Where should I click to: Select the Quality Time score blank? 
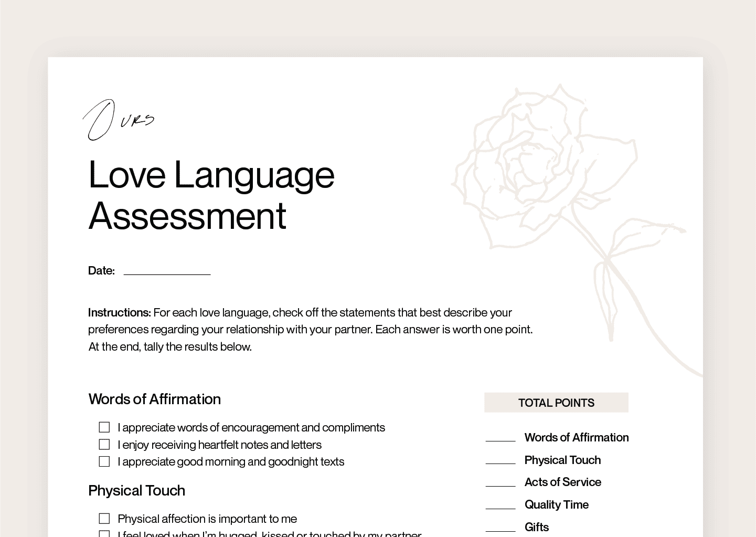tap(500, 505)
